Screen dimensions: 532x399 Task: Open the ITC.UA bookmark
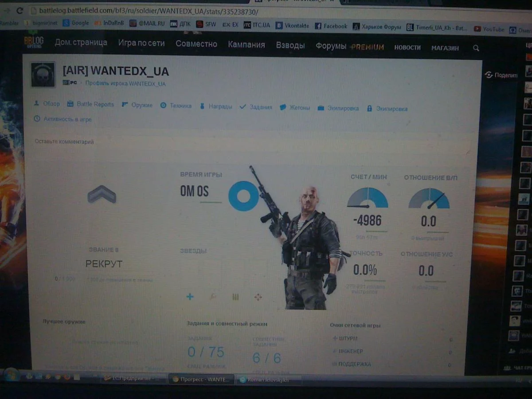pyautogui.click(x=257, y=25)
